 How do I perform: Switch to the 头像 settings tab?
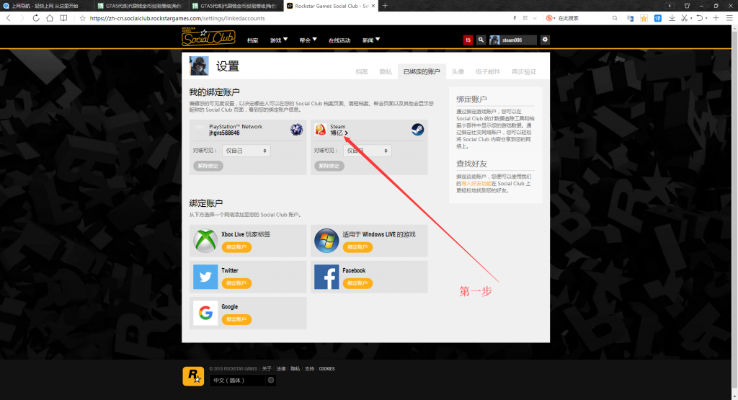tap(457, 72)
